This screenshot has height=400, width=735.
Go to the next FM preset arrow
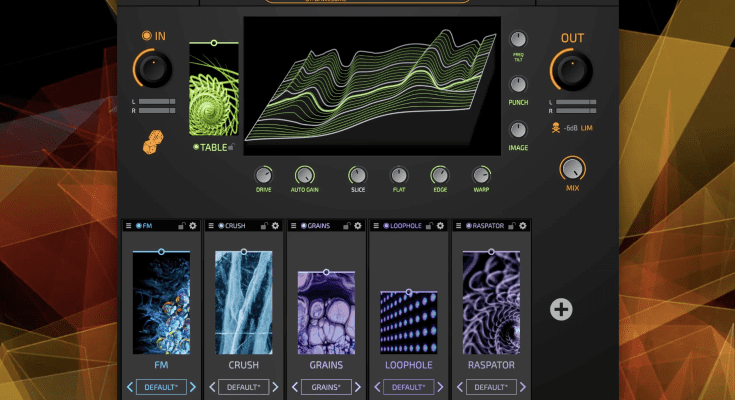pos(193,387)
